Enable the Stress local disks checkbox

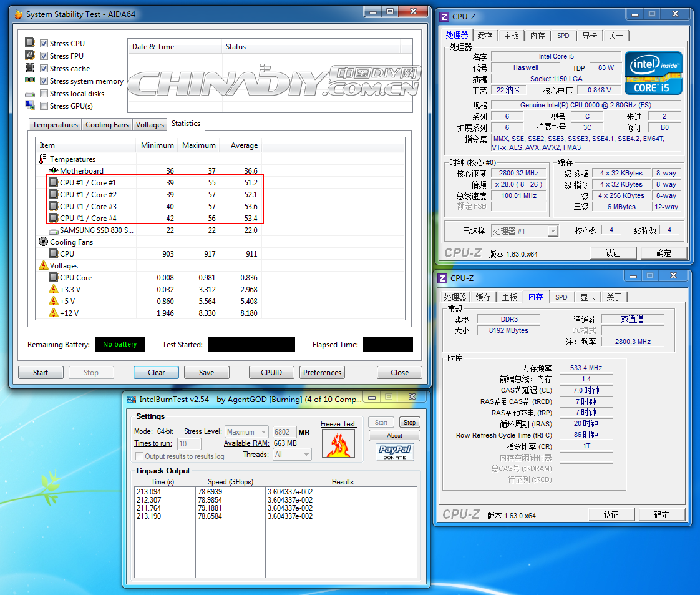click(x=42, y=93)
